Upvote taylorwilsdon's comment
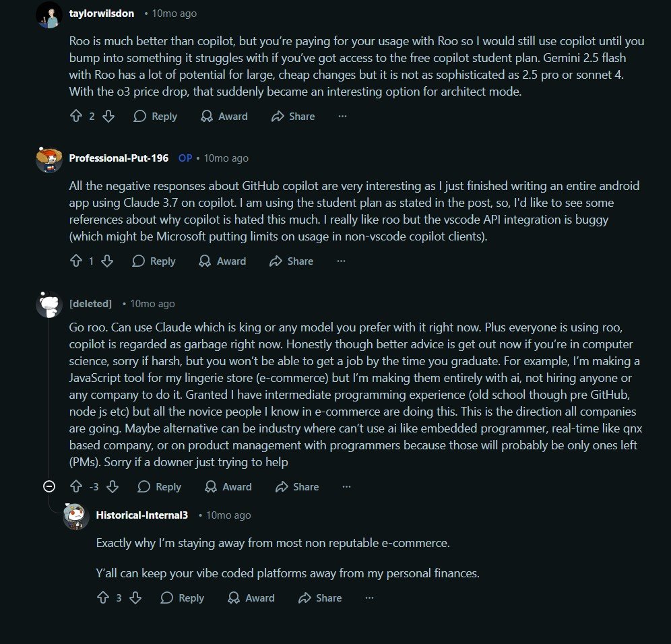671x644 pixels. [x=76, y=117]
